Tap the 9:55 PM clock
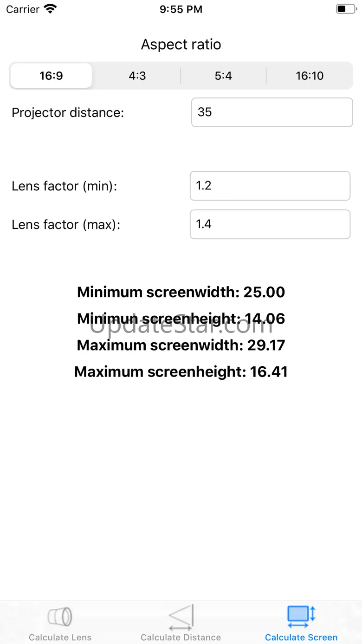The width and height of the screenshot is (362, 644). (x=181, y=9)
